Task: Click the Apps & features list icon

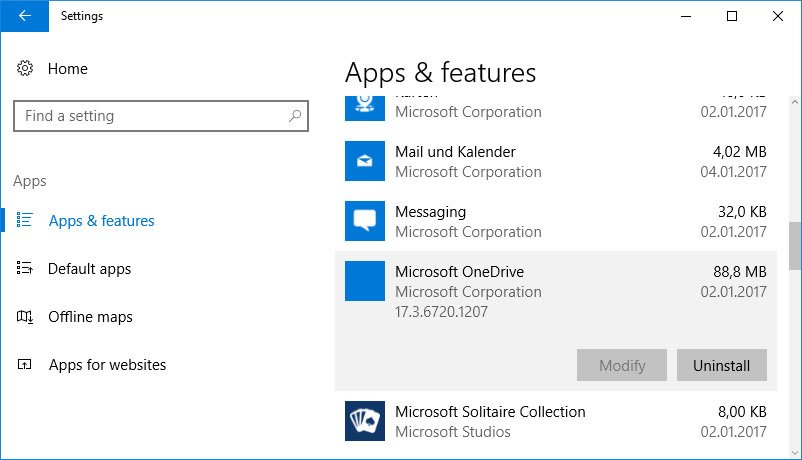Action: click(24, 220)
